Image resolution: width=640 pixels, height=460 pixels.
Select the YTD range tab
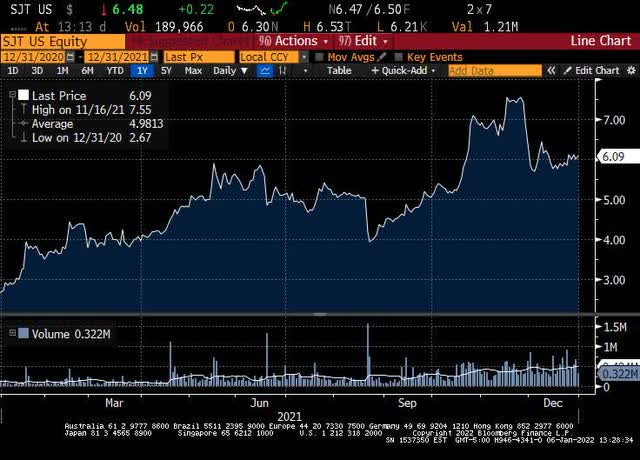[115, 71]
